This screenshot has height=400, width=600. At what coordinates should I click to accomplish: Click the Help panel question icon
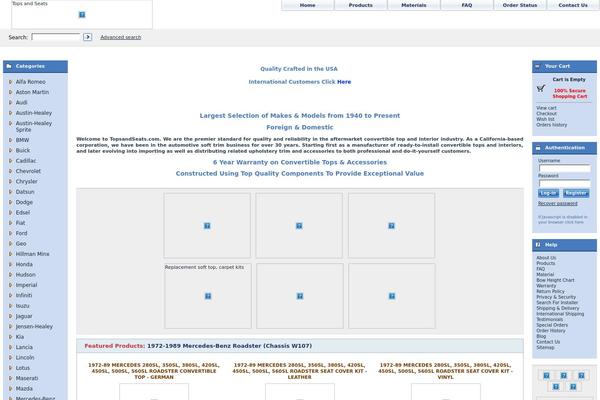538,245
